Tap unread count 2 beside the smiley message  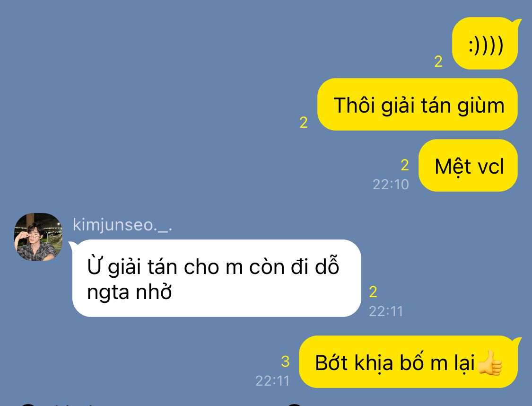tap(438, 62)
